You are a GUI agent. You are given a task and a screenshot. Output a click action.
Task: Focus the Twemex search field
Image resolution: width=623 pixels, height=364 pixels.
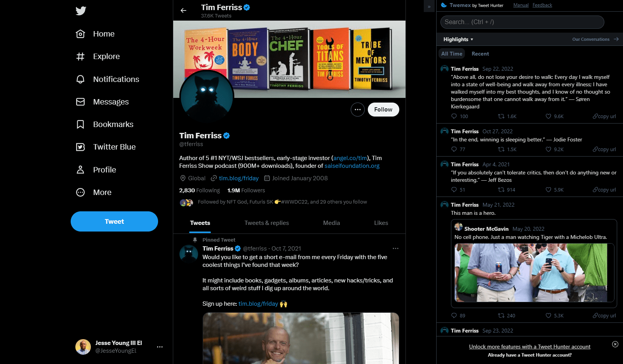(522, 22)
